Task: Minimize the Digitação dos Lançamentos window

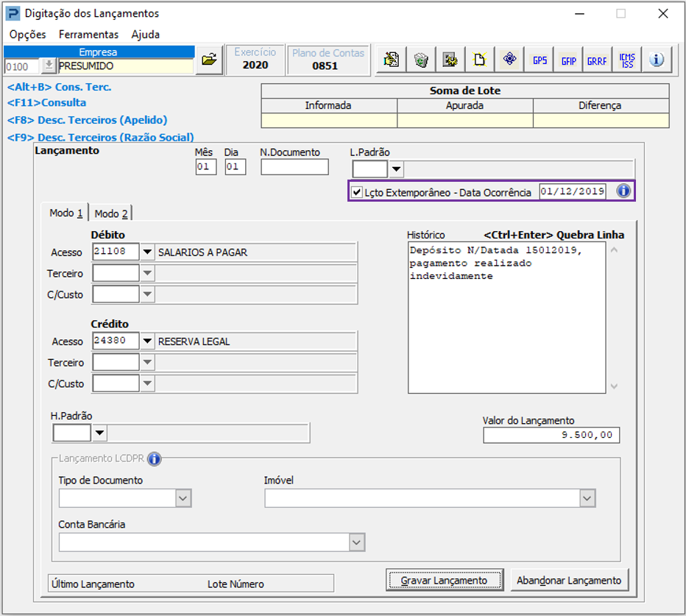Action: click(580, 13)
